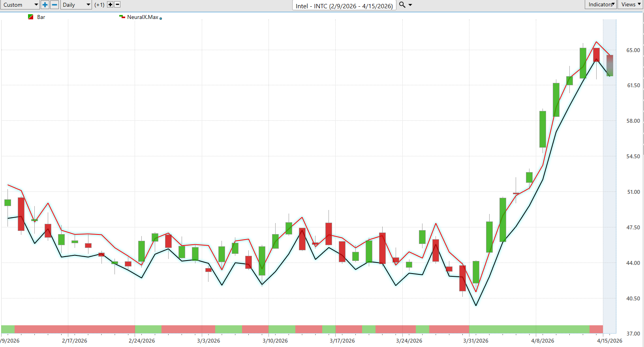
Task: Click the 3/31/2026 date axis label
Action: click(475, 341)
